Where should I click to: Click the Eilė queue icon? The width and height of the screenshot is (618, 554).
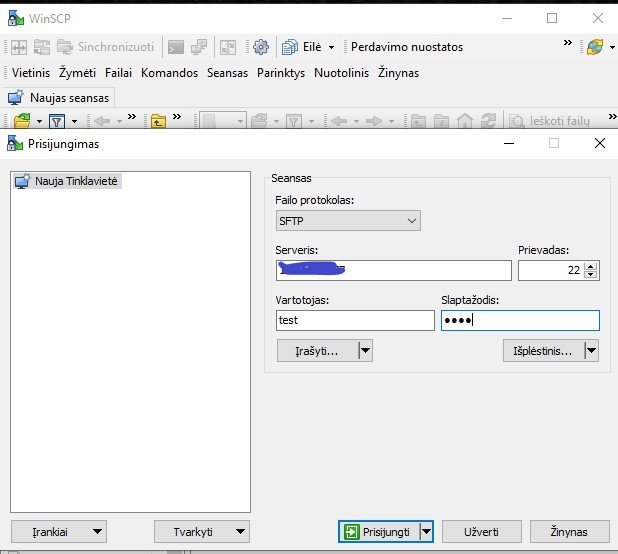click(x=290, y=47)
